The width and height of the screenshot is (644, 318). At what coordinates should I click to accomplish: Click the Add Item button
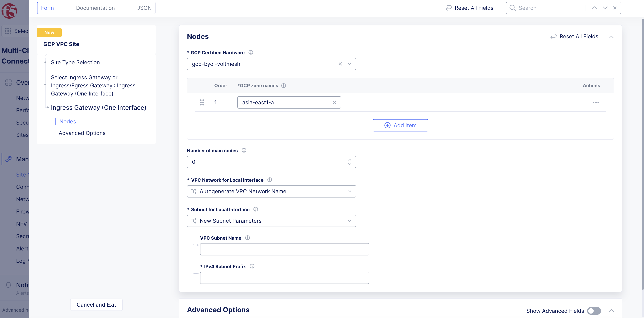point(400,125)
